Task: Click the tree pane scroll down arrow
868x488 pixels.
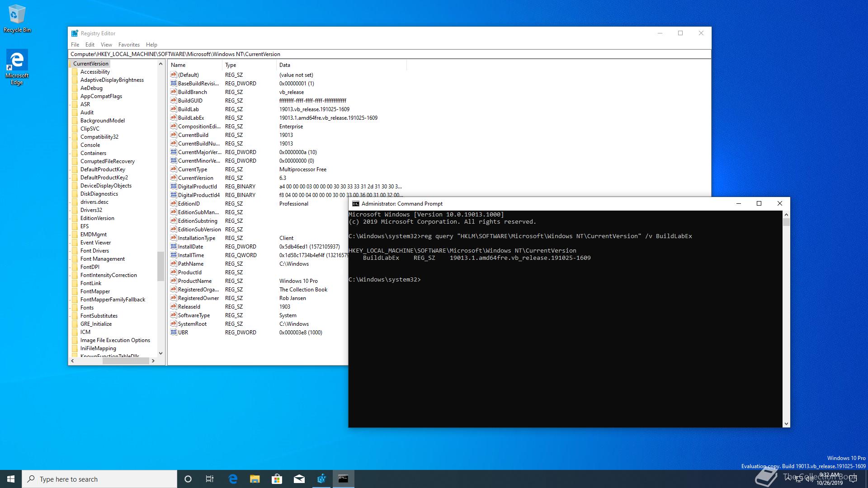Action: click(x=160, y=353)
